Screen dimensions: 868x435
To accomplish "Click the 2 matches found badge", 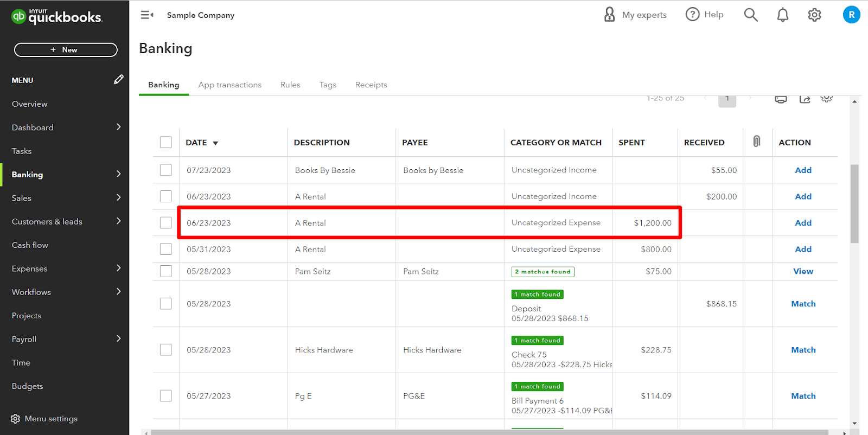I will pos(542,272).
